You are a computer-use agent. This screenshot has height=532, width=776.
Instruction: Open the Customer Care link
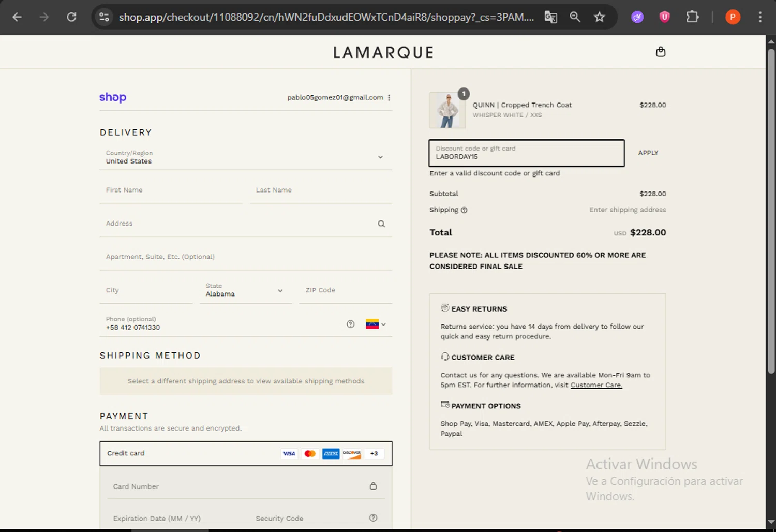pyautogui.click(x=596, y=385)
